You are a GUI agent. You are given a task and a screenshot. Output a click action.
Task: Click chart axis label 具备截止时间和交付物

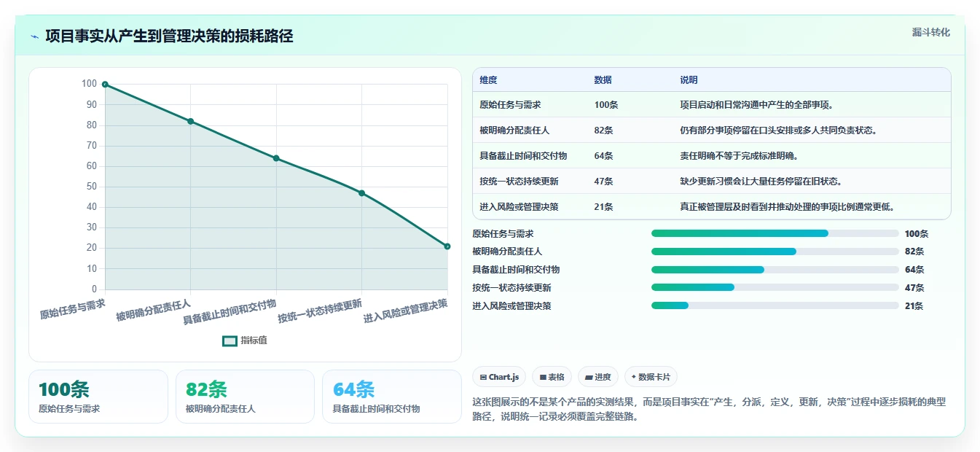230,311
